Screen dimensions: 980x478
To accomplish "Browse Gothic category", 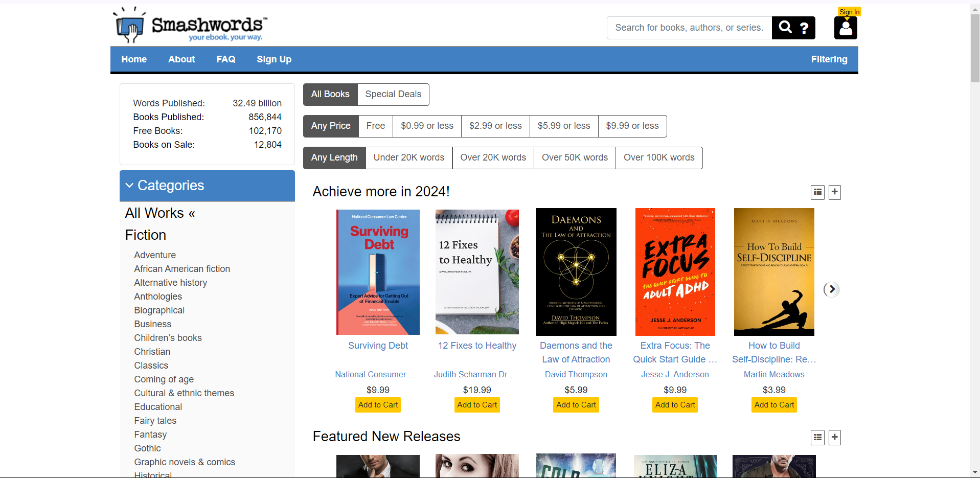I will [x=147, y=448].
